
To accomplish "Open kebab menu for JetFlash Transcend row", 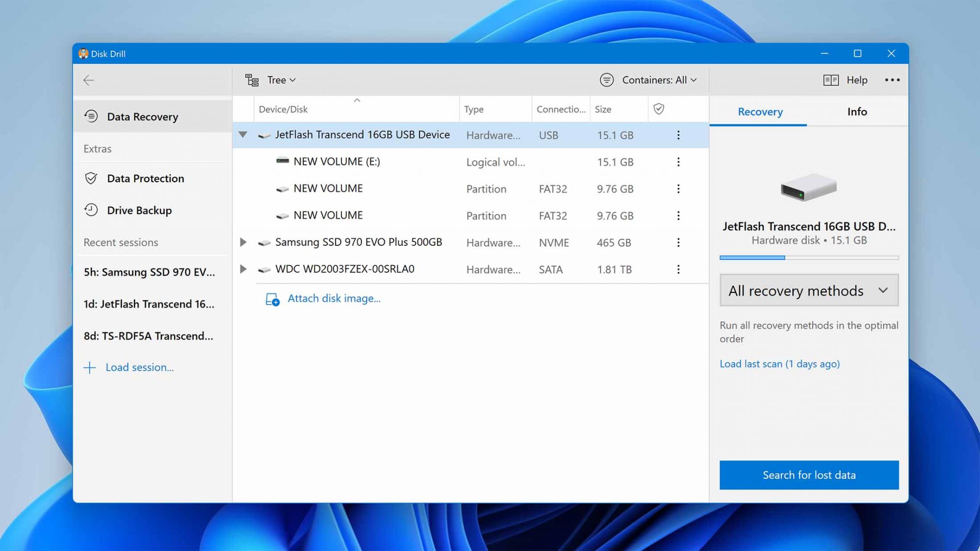I will tap(678, 135).
